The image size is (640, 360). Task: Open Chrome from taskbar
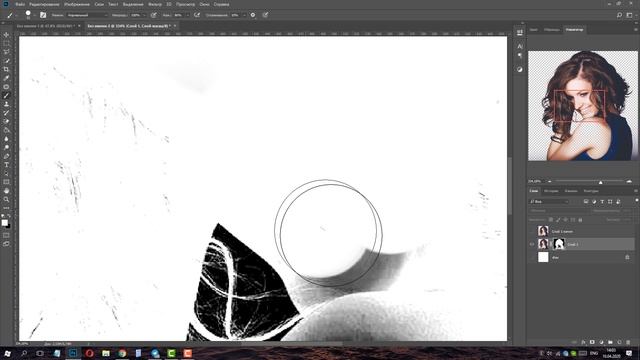coord(122,353)
